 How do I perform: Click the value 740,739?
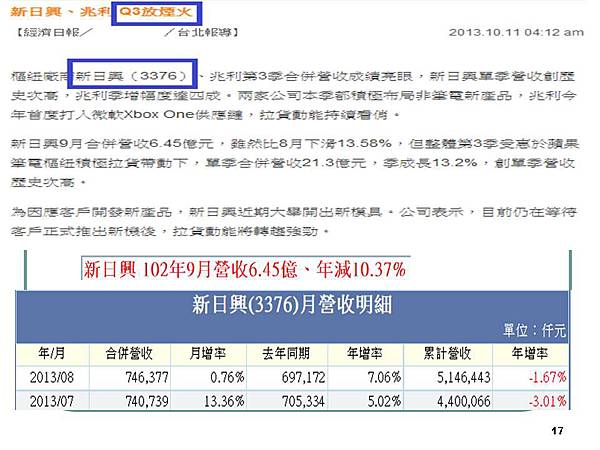(x=147, y=401)
